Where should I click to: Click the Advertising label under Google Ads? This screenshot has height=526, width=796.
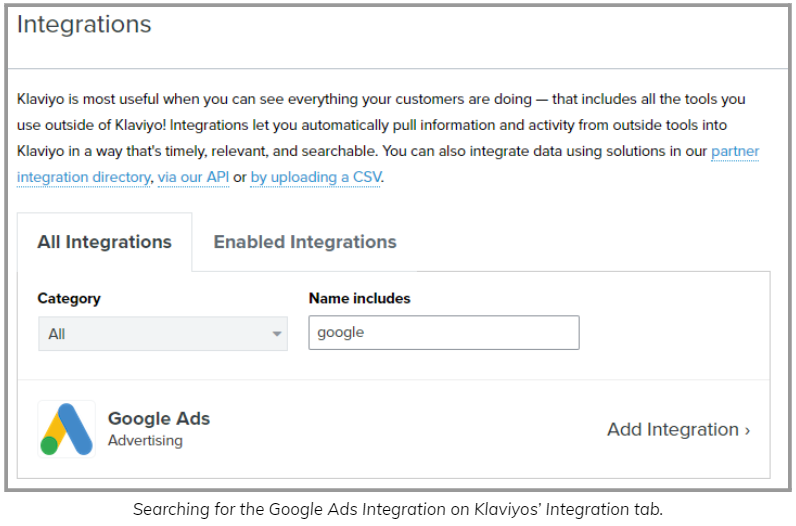tap(145, 440)
